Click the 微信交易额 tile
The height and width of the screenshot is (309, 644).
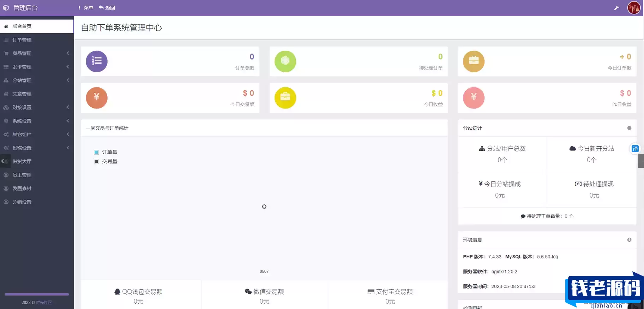pyautogui.click(x=264, y=295)
